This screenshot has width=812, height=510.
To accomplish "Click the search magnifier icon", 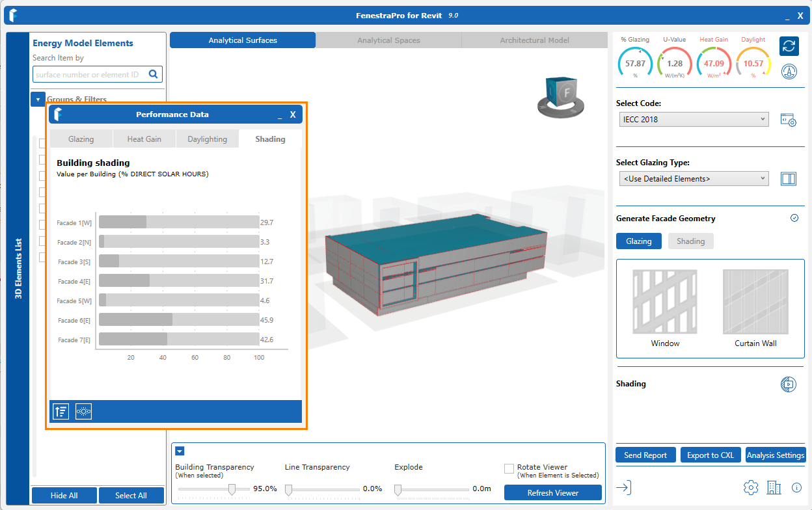I will pos(154,74).
